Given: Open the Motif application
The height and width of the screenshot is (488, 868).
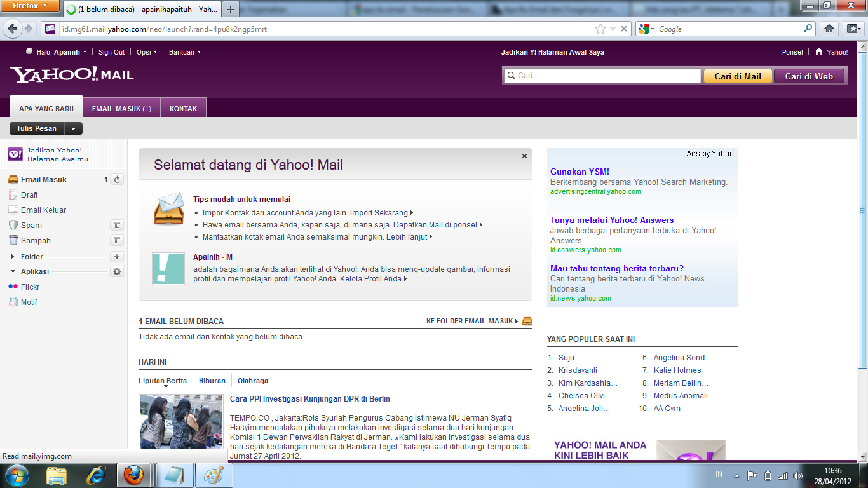Looking at the screenshot, I should pos(29,302).
